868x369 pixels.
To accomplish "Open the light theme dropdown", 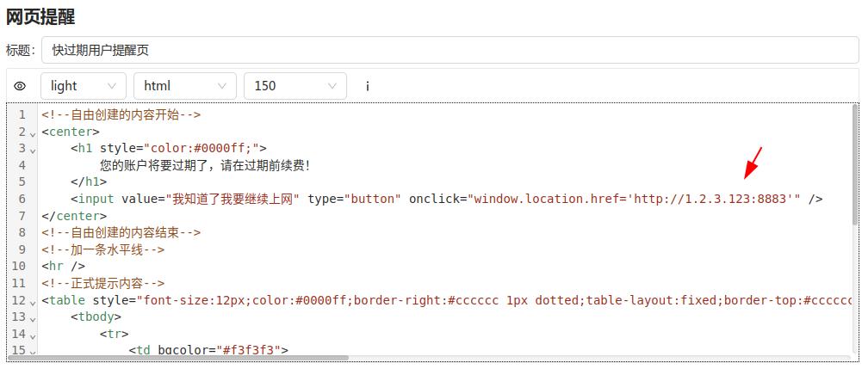I will pos(83,86).
